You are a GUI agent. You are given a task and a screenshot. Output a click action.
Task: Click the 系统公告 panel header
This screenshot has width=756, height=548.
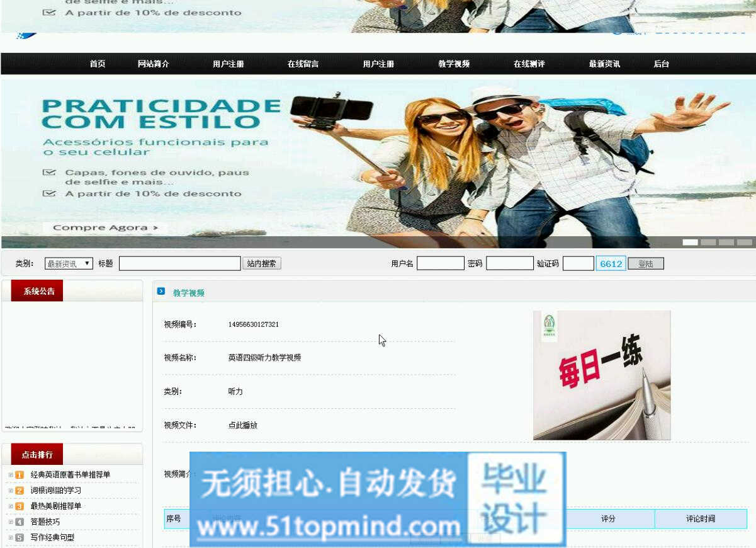[x=38, y=291]
